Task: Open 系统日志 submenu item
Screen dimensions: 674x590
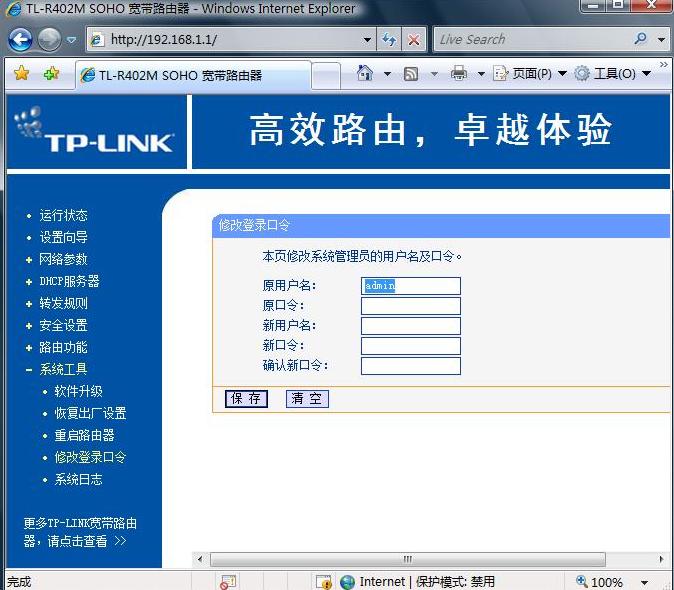Action: 79,479
